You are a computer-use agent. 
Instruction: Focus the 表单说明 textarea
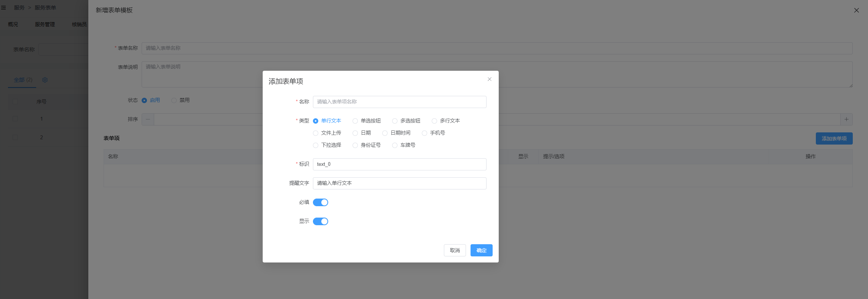[x=497, y=75]
